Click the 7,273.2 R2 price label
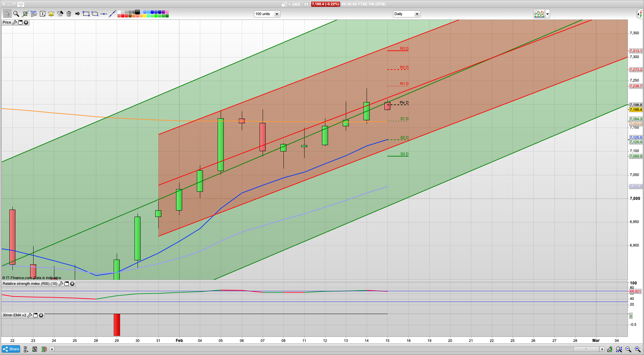 point(636,70)
